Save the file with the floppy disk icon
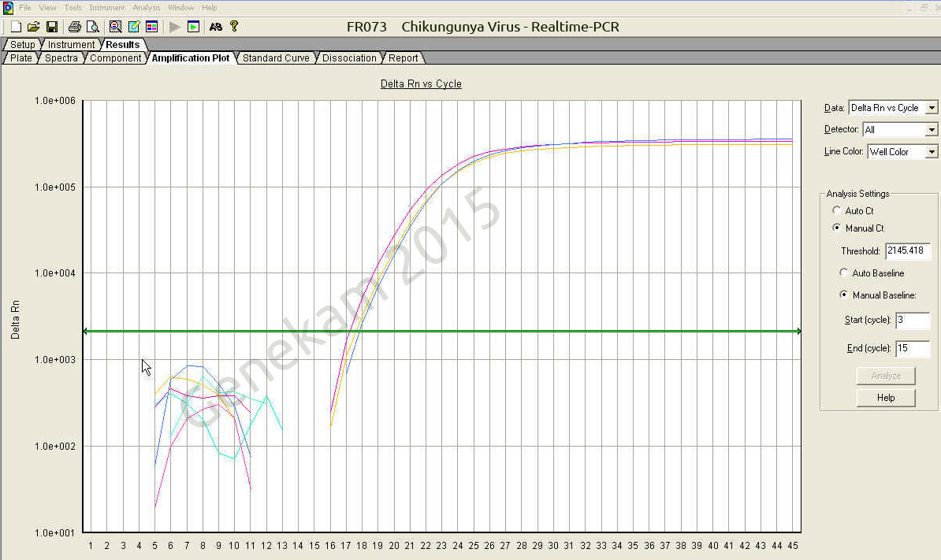This screenshot has width=941, height=560. (52, 27)
